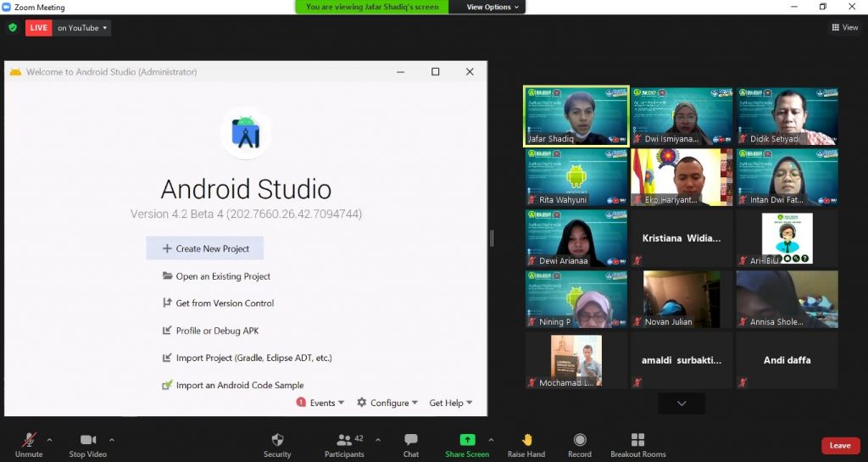Click the Version 4.2 Beta 4 text

tap(246, 214)
